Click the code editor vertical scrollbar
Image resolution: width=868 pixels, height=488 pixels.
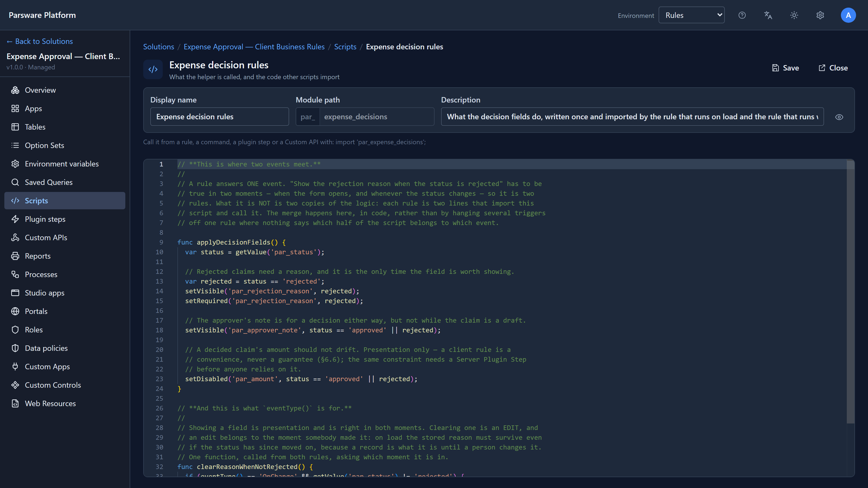click(x=850, y=292)
